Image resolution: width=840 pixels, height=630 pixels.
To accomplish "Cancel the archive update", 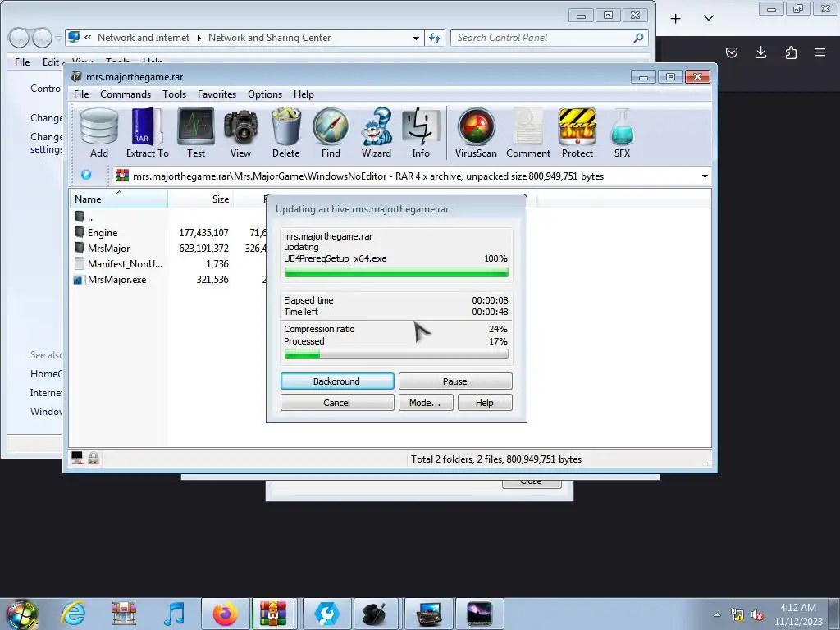I will [x=337, y=403].
